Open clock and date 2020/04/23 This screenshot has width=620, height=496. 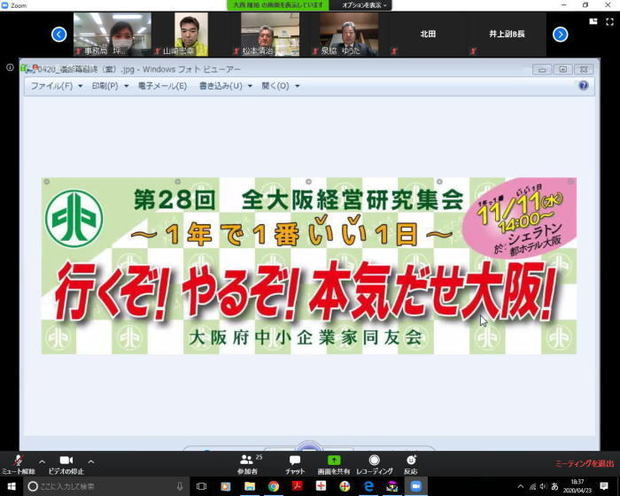[x=577, y=487]
